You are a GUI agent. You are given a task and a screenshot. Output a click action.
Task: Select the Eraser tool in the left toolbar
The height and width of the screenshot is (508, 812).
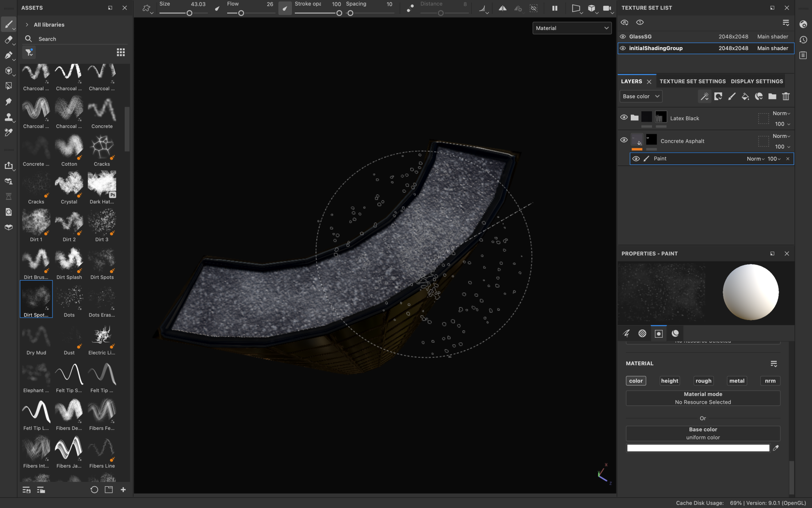click(x=9, y=40)
